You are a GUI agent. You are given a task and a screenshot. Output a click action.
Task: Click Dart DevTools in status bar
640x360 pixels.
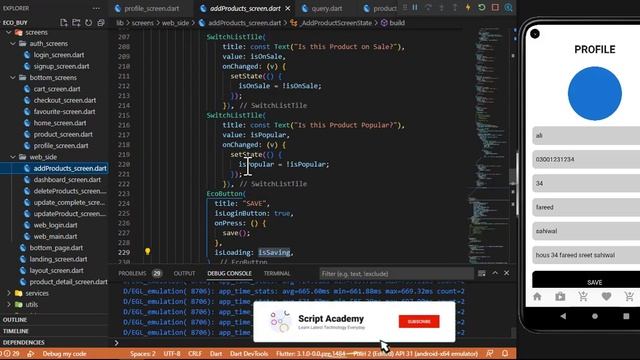click(x=249, y=354)
